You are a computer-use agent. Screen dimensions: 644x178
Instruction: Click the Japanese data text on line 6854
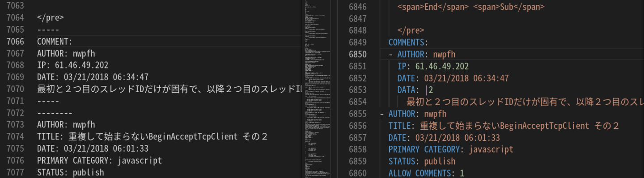point(525,102)
